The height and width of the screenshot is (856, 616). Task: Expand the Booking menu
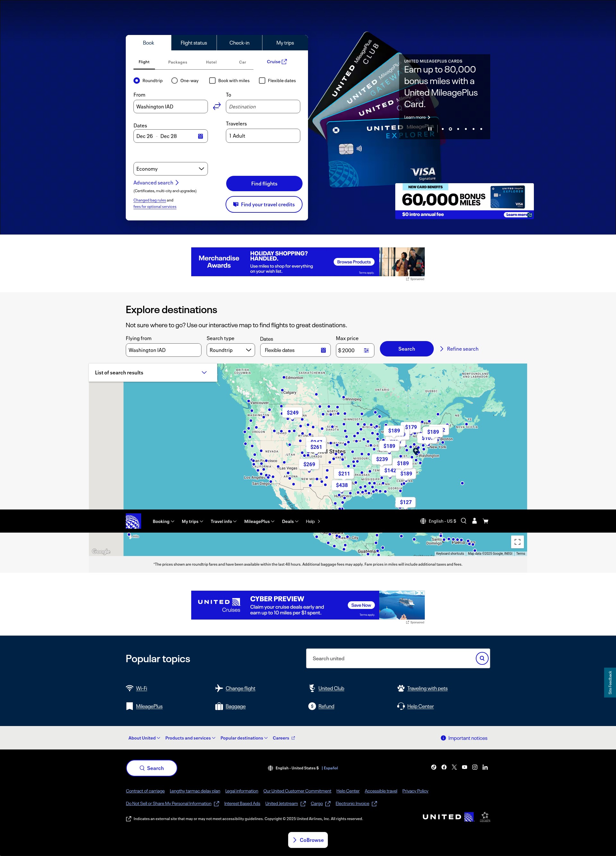[x=163, y=521]
